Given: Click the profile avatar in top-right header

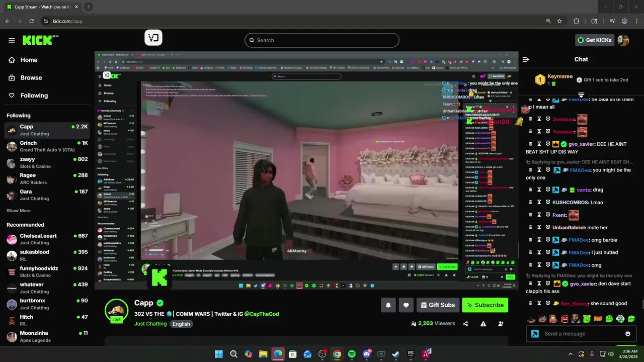Looking at the screenshot, I should point(623,40).
